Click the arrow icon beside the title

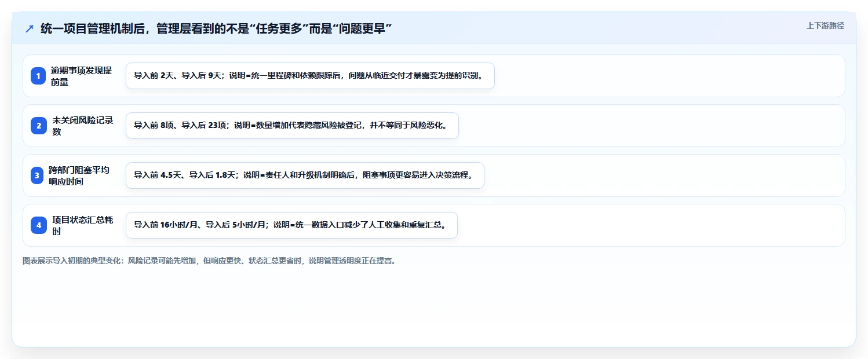click(x=30, y=29)
